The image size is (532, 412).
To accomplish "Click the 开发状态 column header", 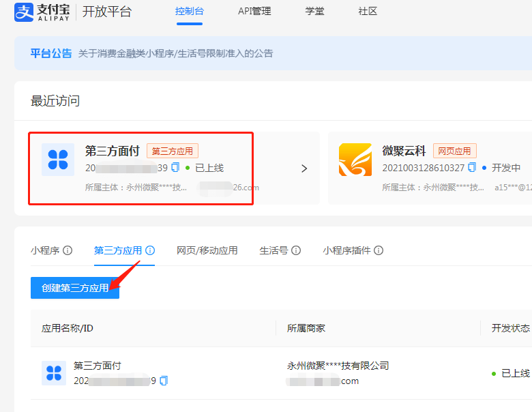I will (x=511, y=328).
